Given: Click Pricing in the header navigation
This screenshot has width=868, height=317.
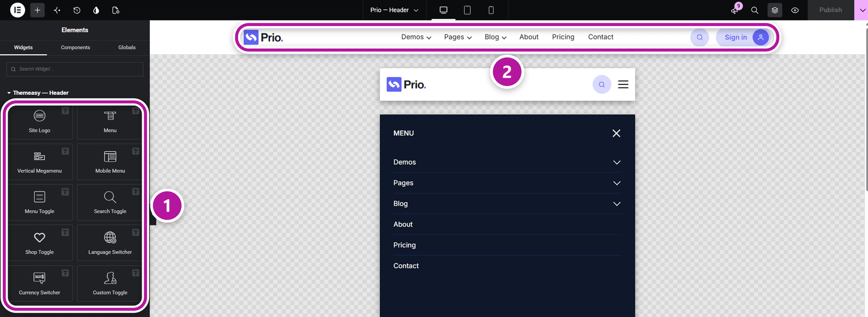Looking at the screenshot, I should (x=563, y=37).
